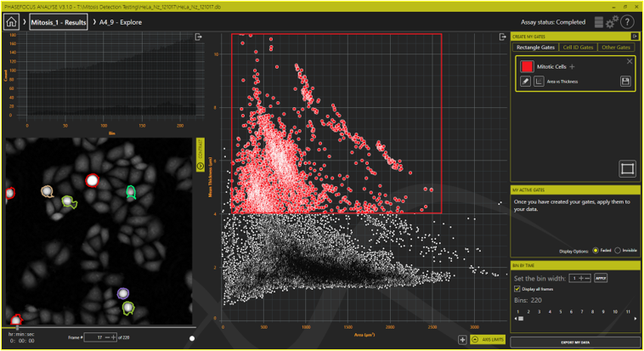Click the database stack icon

(x=598, y=22)
